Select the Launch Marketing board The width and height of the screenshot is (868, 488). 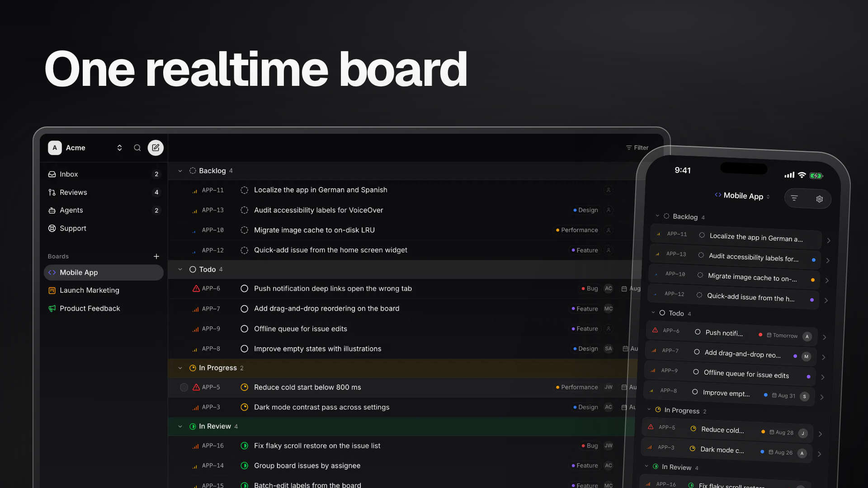(104, 290)
